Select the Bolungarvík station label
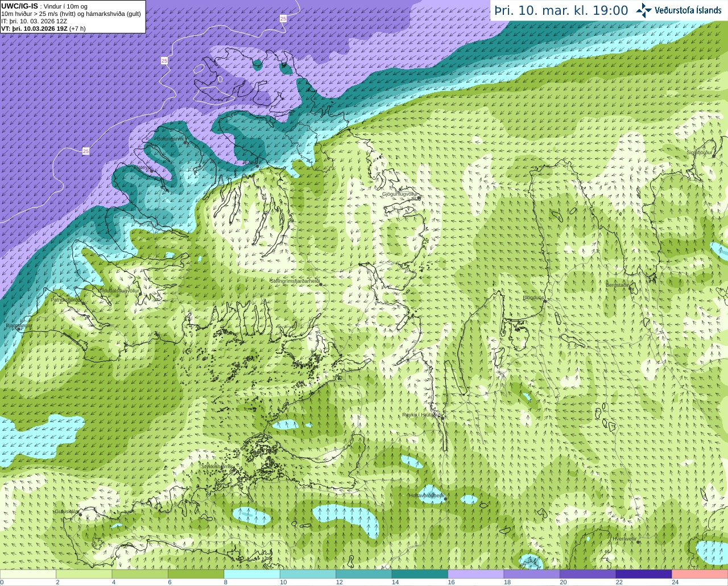 click(x=171, y=139)
